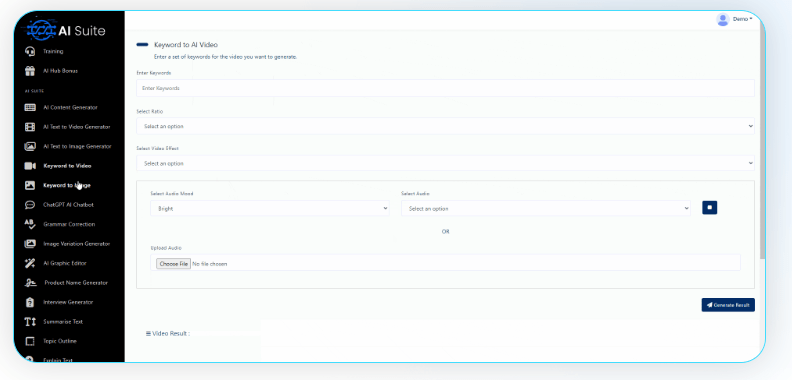Open Product Name Generator tool
792x380 pixels.
coord(76,282)
